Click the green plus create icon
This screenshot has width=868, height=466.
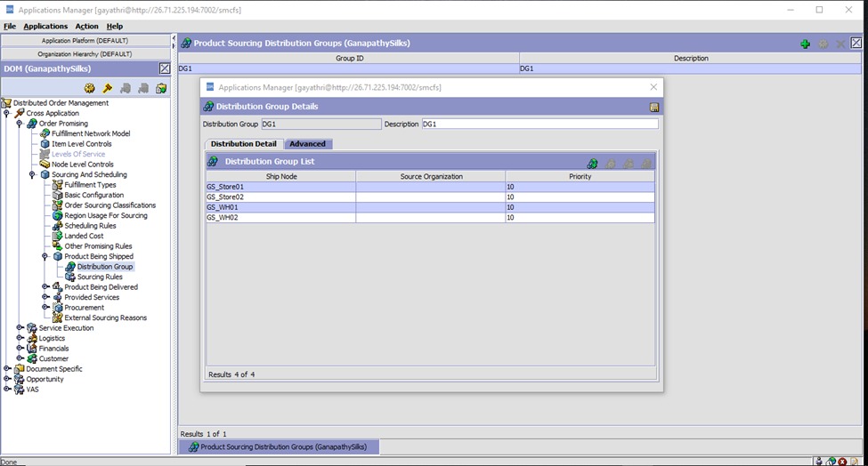[805, 44]
